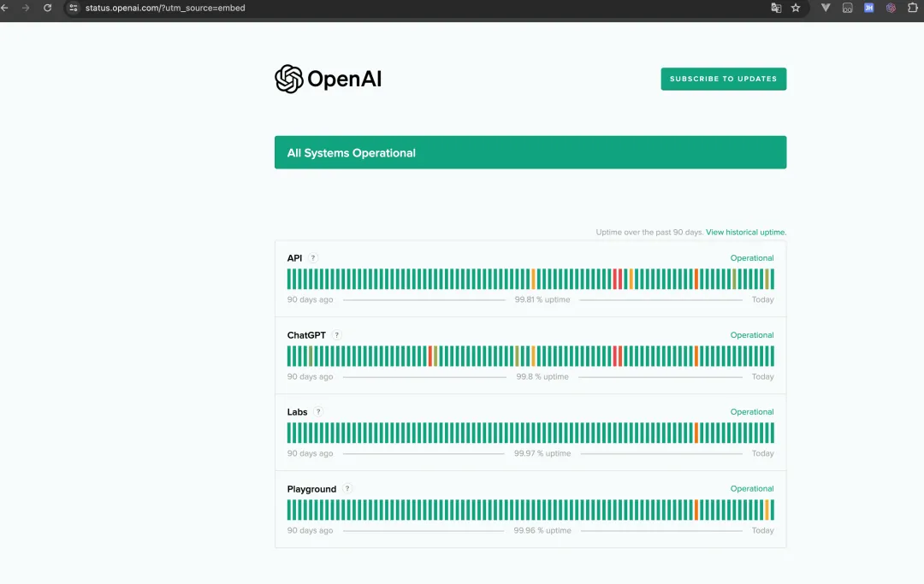Screen dimensions: 924x584
Task: Click the question mark next to ChatGPT
Action: tap(336, 335)
